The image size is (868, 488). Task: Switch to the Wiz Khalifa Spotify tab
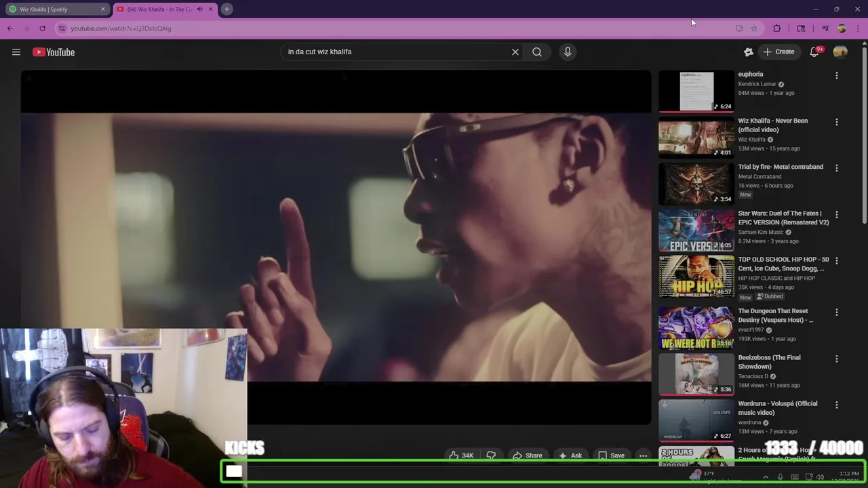[x=54, y=9]
